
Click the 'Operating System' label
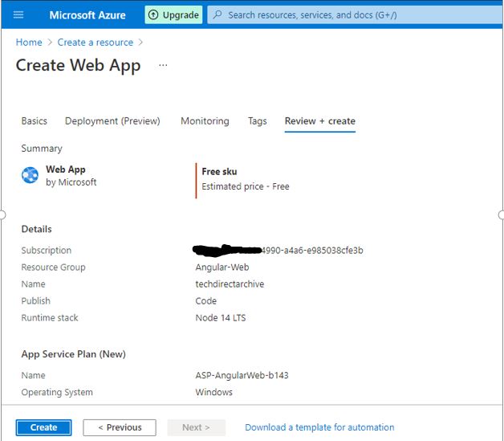(x=57, y=392)
